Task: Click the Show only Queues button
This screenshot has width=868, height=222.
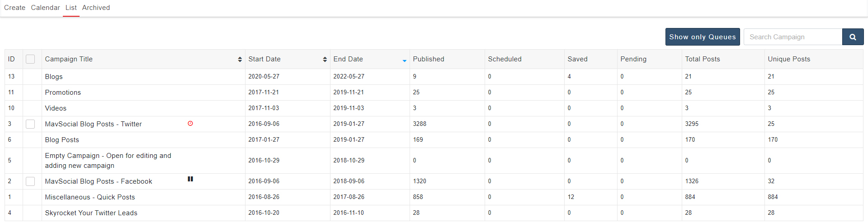Action: (702, 37)
